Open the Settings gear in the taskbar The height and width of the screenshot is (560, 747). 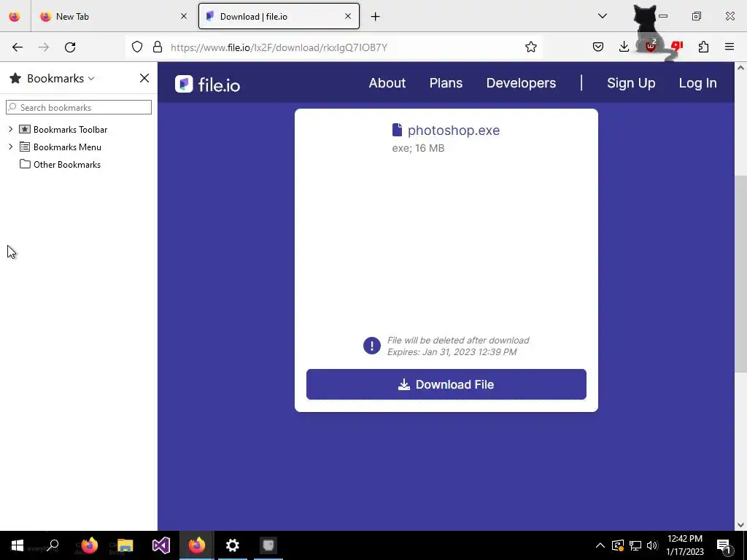pyautogui.click(x=233, y=545)
